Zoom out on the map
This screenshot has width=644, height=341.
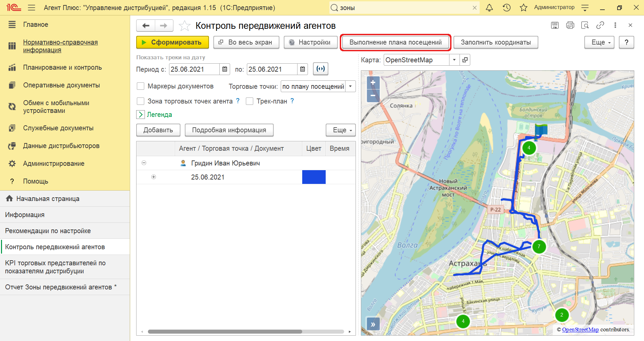pos(373,95)
